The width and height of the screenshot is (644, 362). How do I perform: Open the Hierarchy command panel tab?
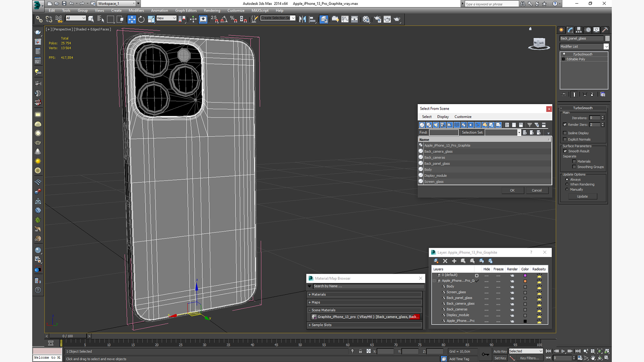click(x=579, y=30)
